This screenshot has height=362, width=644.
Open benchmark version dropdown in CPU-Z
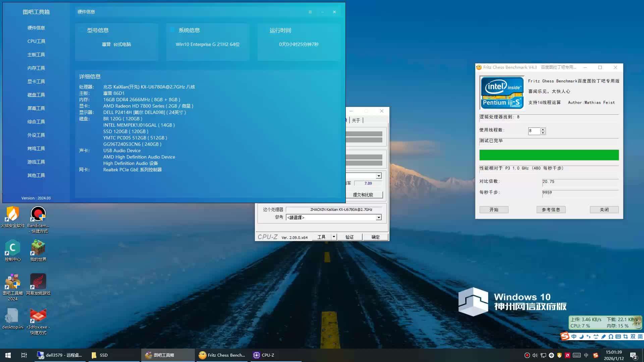click(379, 176)
